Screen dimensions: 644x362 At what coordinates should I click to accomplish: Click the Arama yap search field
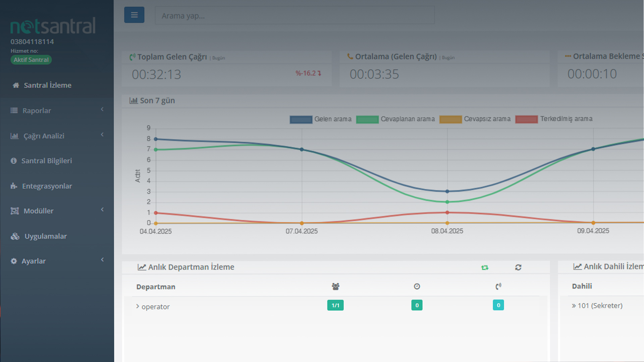click(294, 15)
